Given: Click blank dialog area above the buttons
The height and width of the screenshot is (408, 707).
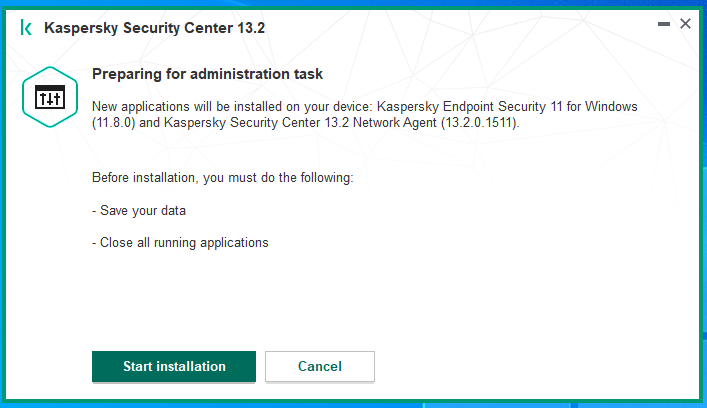Looking at the screenshot, I should pyautogui.click(x=361, y=302).
